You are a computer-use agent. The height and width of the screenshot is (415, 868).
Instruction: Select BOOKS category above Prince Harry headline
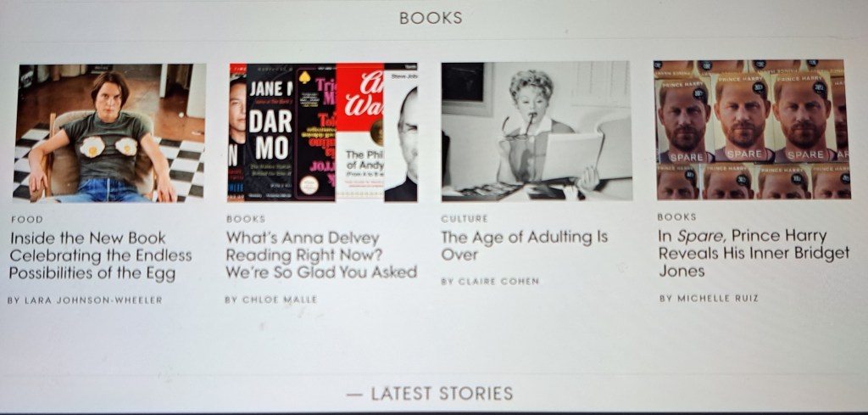coord(677,217)
